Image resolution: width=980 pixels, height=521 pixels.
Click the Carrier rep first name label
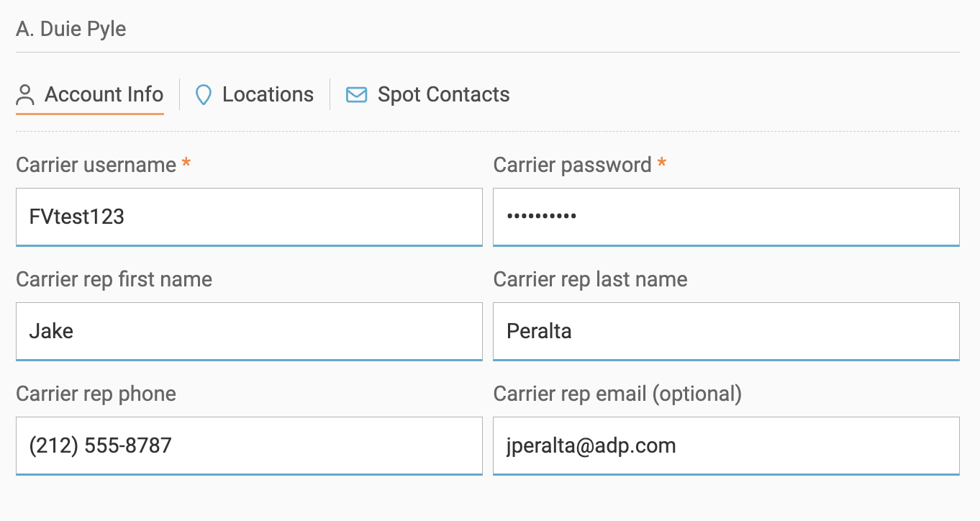tap(114, 279)
